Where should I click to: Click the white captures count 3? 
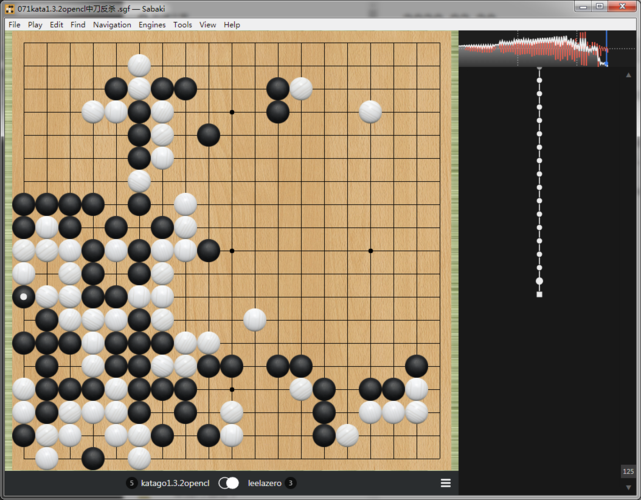tap(291, 483)
